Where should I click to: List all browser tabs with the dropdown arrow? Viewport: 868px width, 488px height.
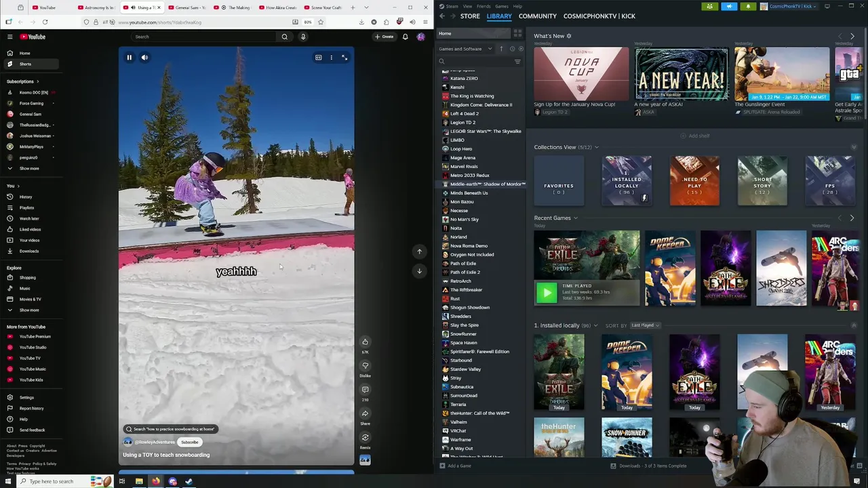point(367,7)
